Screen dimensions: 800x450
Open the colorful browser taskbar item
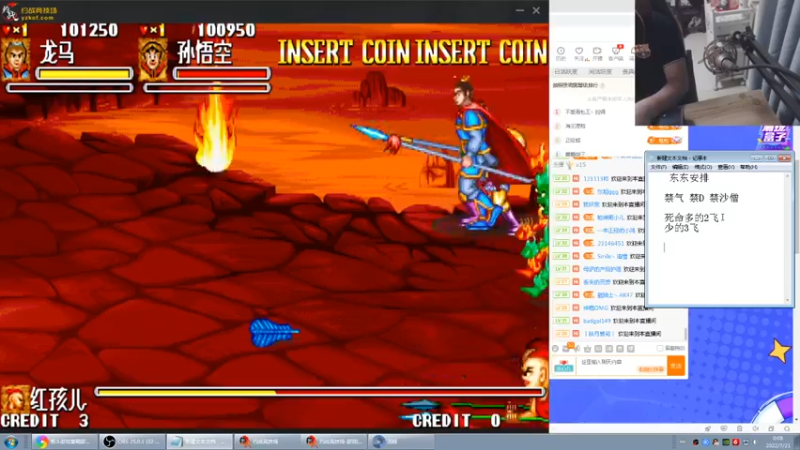tap(64, 441)
